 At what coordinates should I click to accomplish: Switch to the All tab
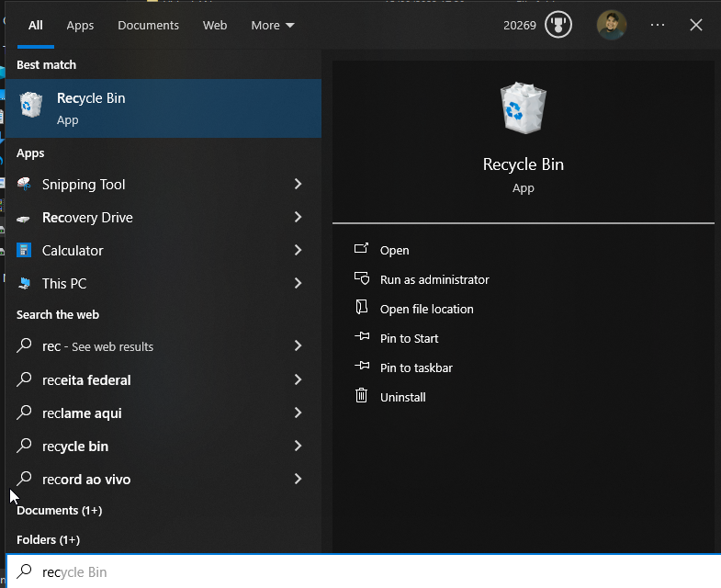[36, 26]
